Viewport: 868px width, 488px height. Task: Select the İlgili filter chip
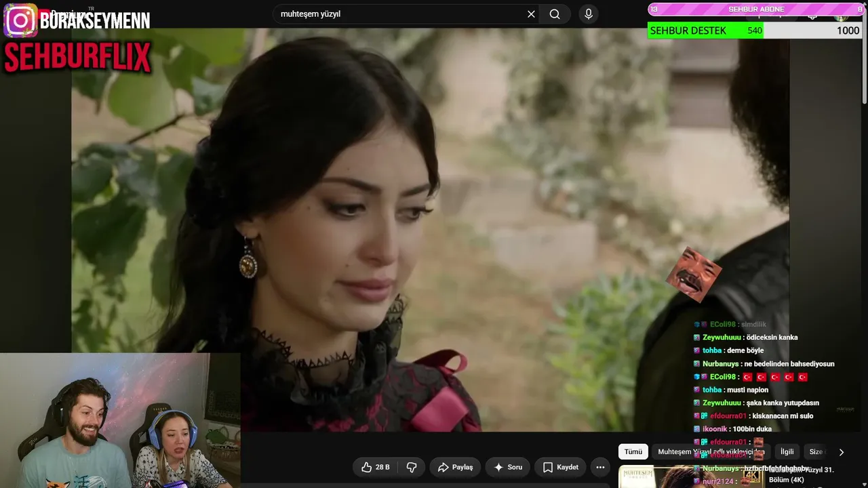[787, 452]
